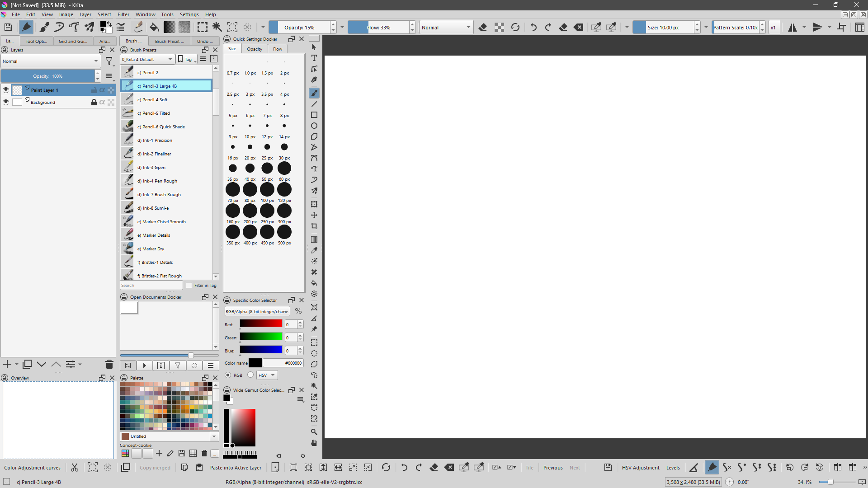Pick the Pan hand tool
This screenshot has width=868, height=488.
coord(314,443)
